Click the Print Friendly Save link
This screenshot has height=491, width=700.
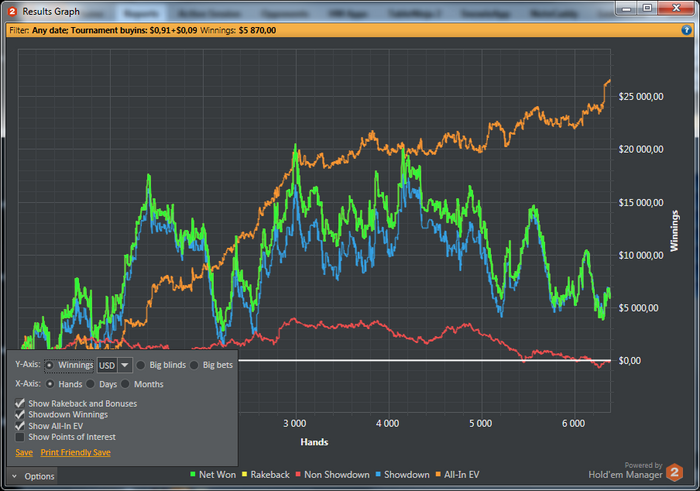(75, 453)
